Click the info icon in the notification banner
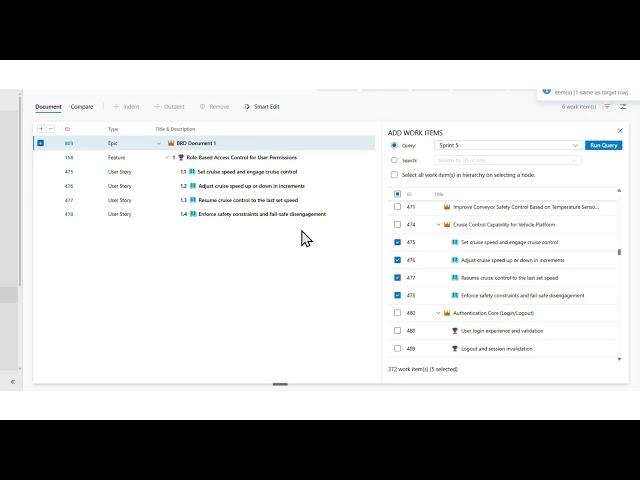The width and height of the screenshot is (640, 480). coord(547,91)
